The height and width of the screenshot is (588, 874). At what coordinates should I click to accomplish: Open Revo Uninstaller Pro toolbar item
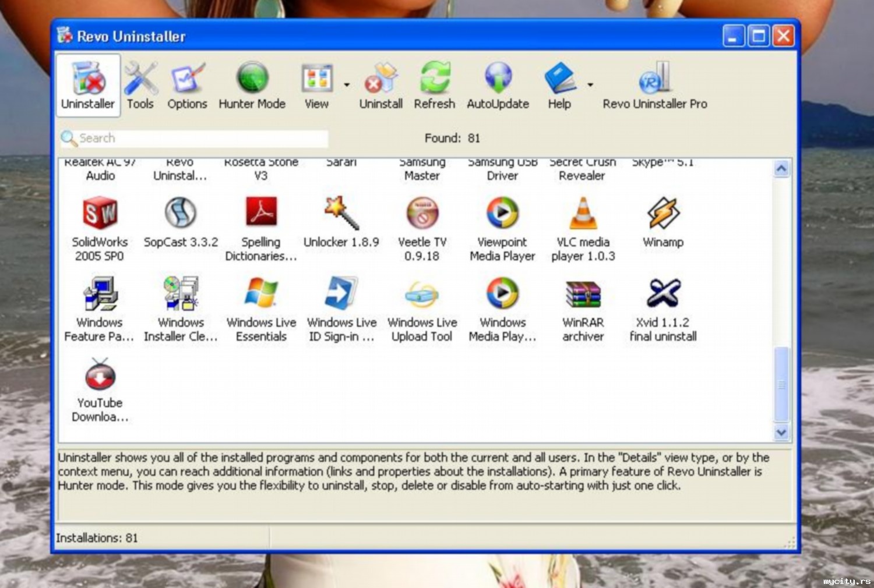655,86
